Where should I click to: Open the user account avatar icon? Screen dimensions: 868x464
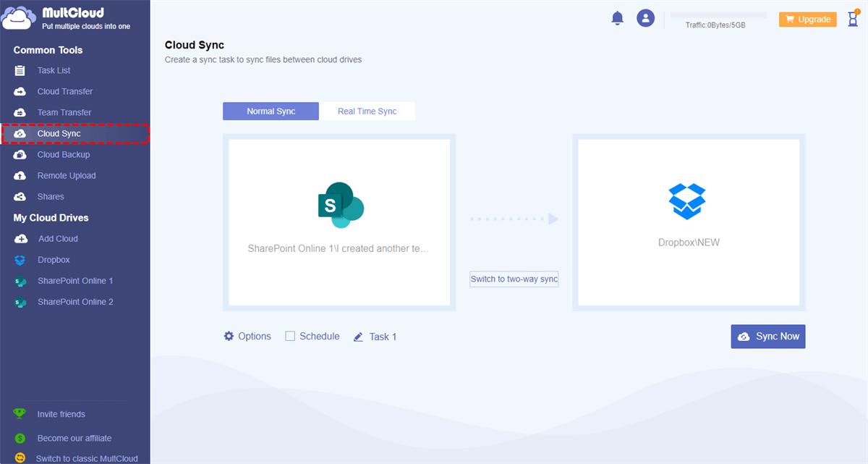tap(645, 18)
